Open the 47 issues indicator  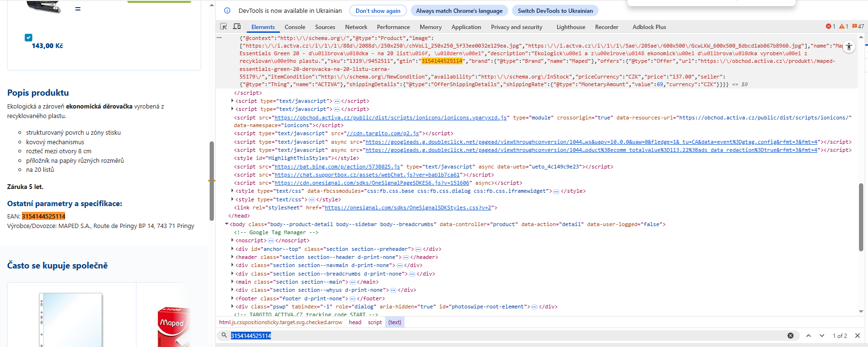858,27
